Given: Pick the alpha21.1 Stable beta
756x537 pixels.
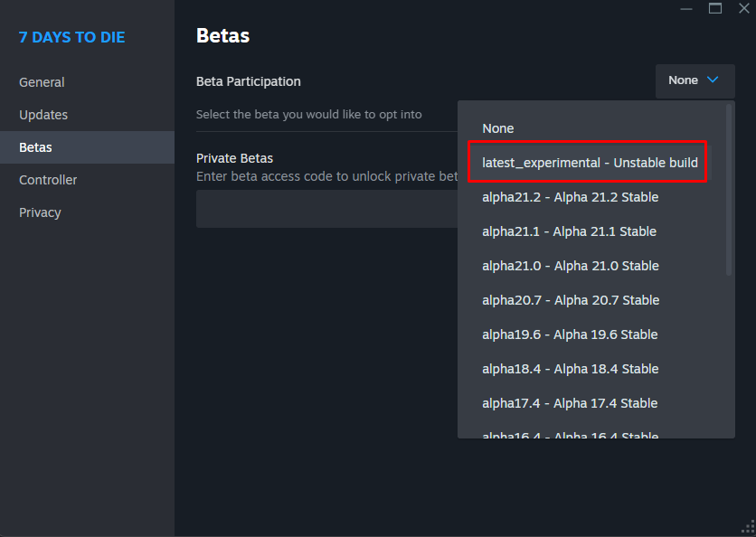Looking at the screenshot, I should click(x=569, y=231).
